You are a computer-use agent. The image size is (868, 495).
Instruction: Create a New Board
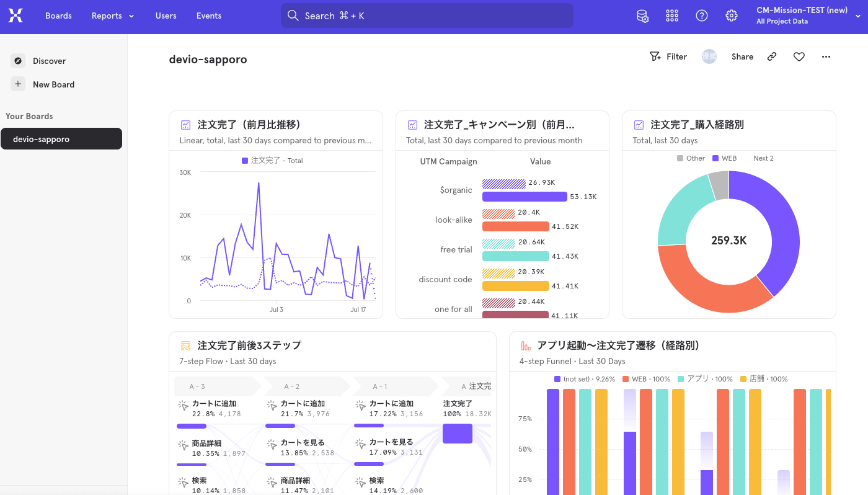coord(54,84)
